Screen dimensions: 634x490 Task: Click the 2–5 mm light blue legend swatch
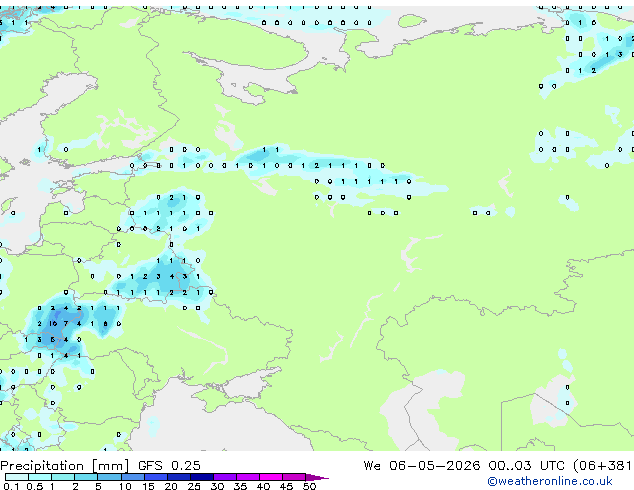point(86,477)
